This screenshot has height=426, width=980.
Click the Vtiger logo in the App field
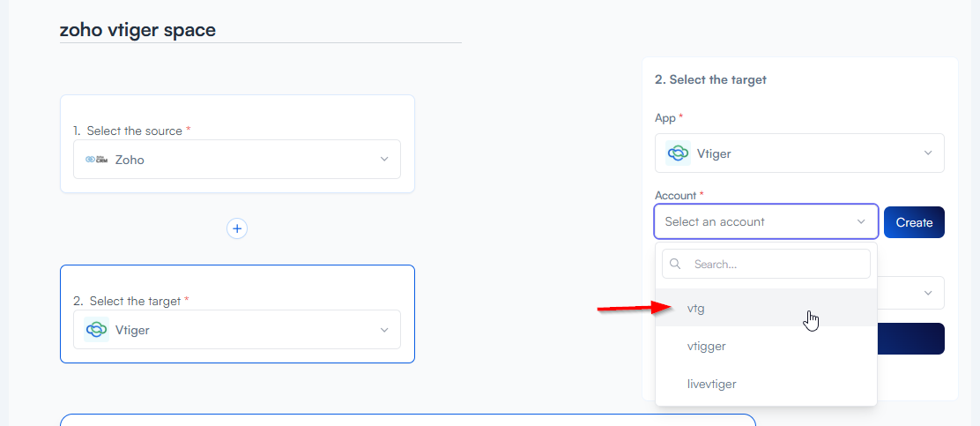point(678,153)
